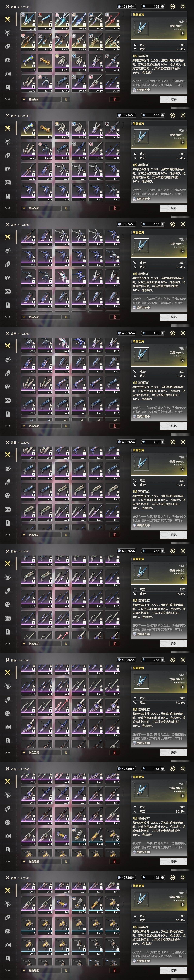This screenshot has width=194, height=980.
Task: Expand the 物品品质 sort dropdown in the topmost screen
Action: pos(40,99)
